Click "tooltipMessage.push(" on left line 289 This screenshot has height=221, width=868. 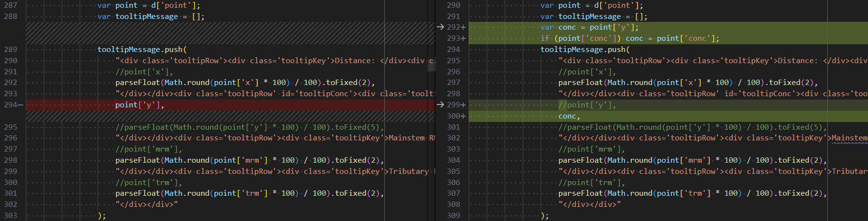tap(142, 50)
